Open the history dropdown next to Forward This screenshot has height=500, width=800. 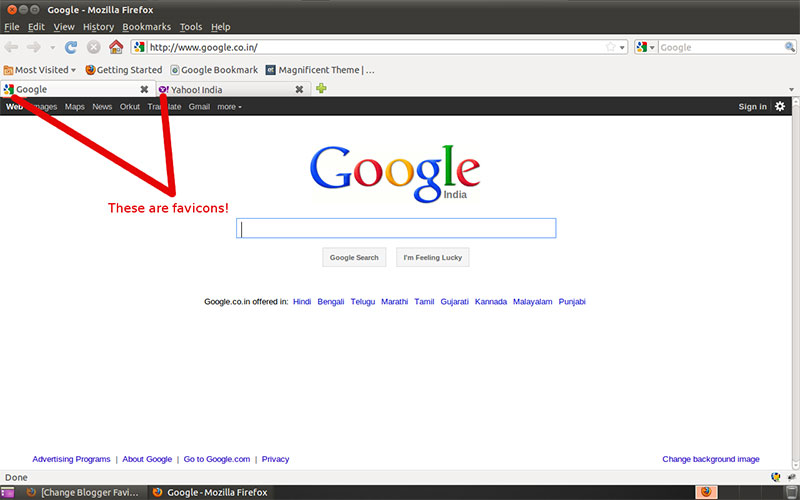click(52, 48)
